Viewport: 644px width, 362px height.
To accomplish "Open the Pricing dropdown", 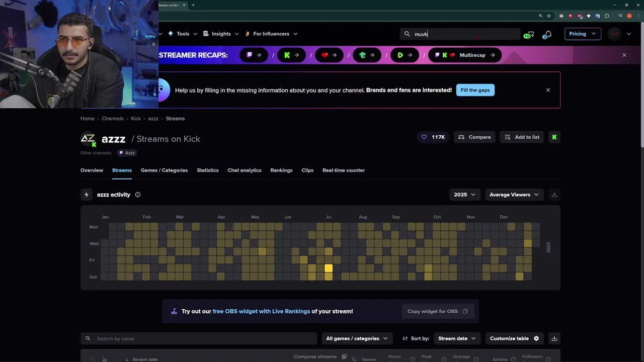I will 583,34.
